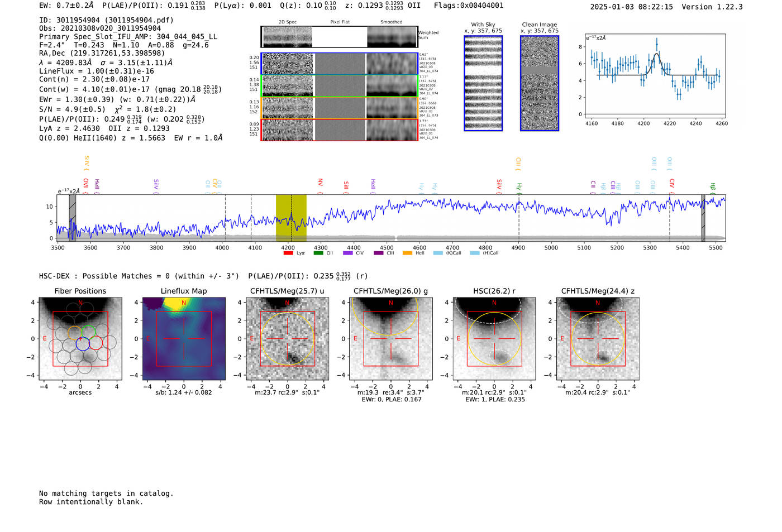Image resolution: width=782 pixels, height=532 pixels.
Task: Select the blue-outlined 2D Spec fiber row
Action: pos(340,64)
